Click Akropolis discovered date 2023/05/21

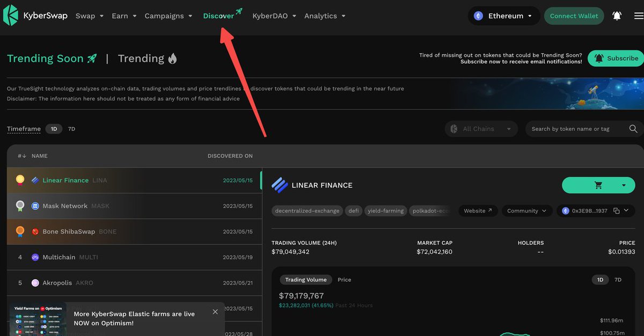pyautogui.click(x=238, y=283)
